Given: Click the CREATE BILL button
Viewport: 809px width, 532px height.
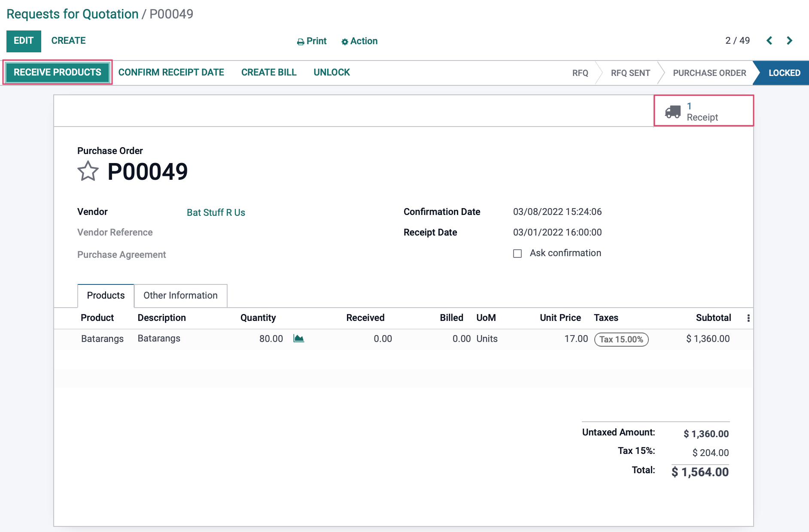Looking at the screenshot, I should pyautogui.click(x=269, y=73).
